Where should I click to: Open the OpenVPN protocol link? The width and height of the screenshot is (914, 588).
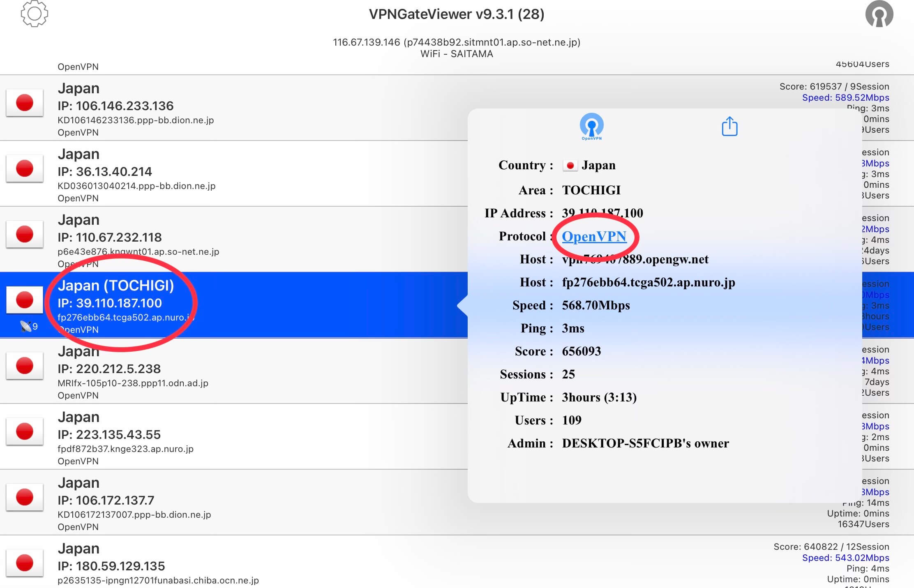pyautogui.click(x=594, y=236)
